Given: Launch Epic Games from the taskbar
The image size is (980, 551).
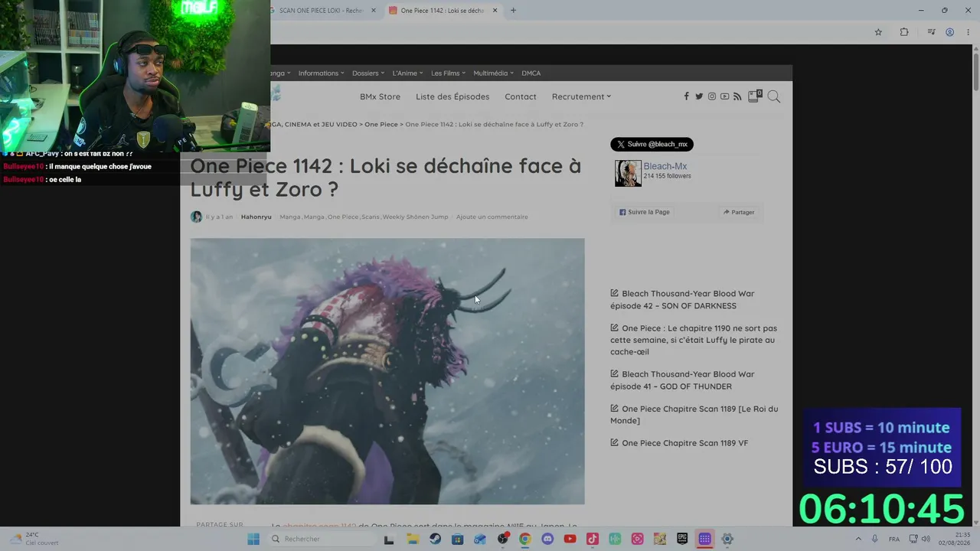Looking at the screenshot, I should coord(682,539).
